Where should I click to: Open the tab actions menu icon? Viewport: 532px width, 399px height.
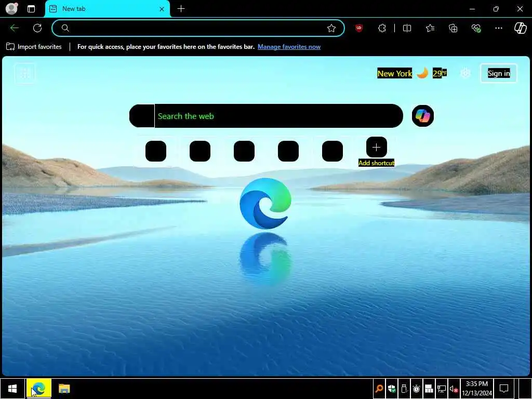point(31,9)
